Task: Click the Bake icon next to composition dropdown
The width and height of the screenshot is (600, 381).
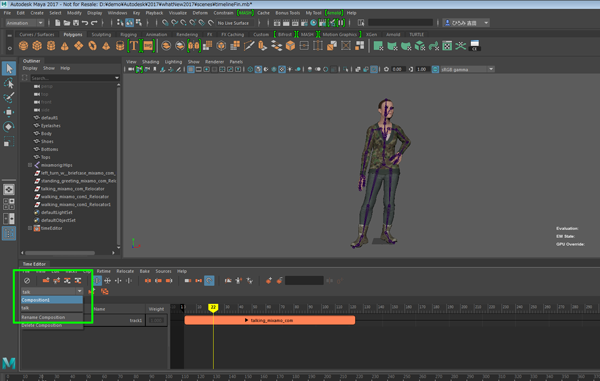Action: click(x=104, y=291)
